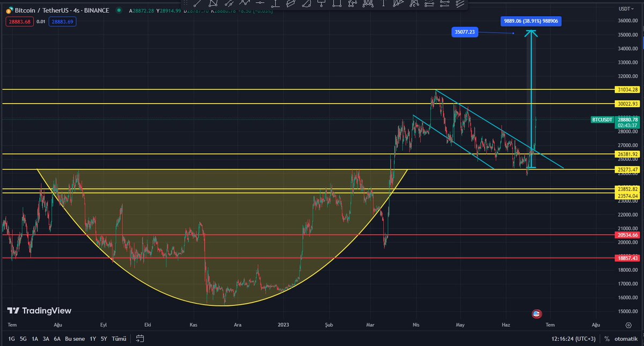This screenshot has width=644, height=346.
Task: Select the 26381.92 horizontal line price label
Action: tap(628, 154)
